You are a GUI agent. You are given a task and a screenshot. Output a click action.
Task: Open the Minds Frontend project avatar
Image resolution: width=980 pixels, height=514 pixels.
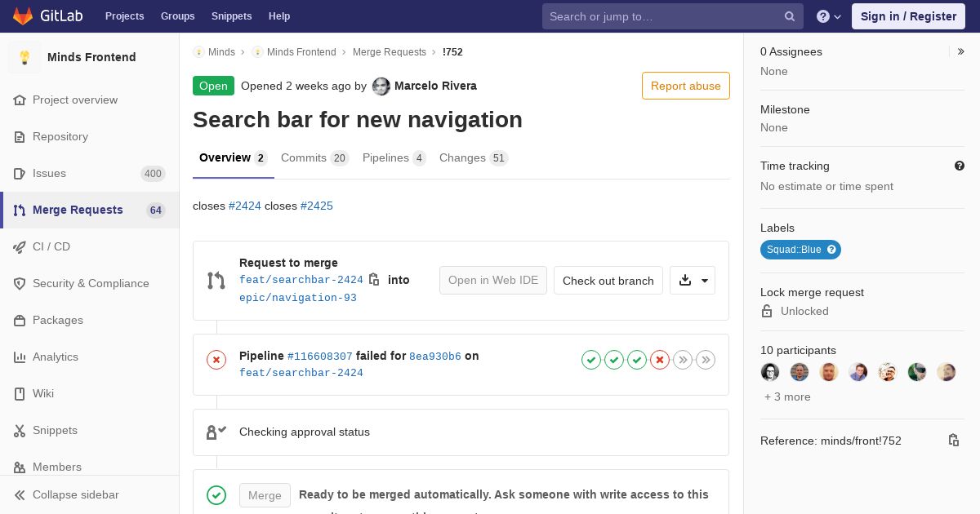tap(24, 57)
